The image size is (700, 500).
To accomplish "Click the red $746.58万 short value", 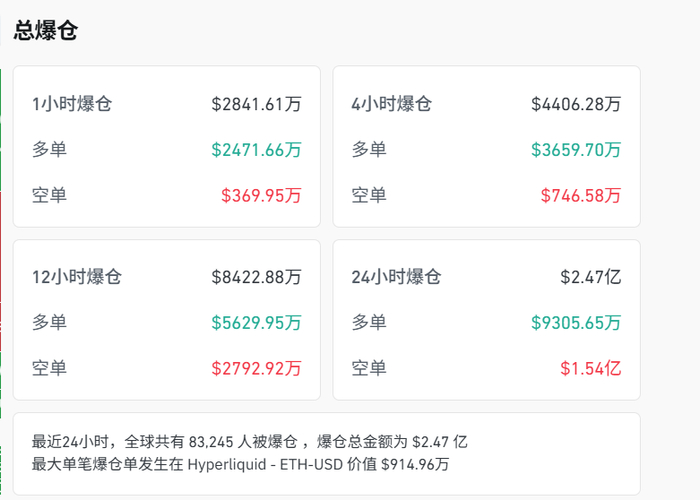I will coord(581,195).
